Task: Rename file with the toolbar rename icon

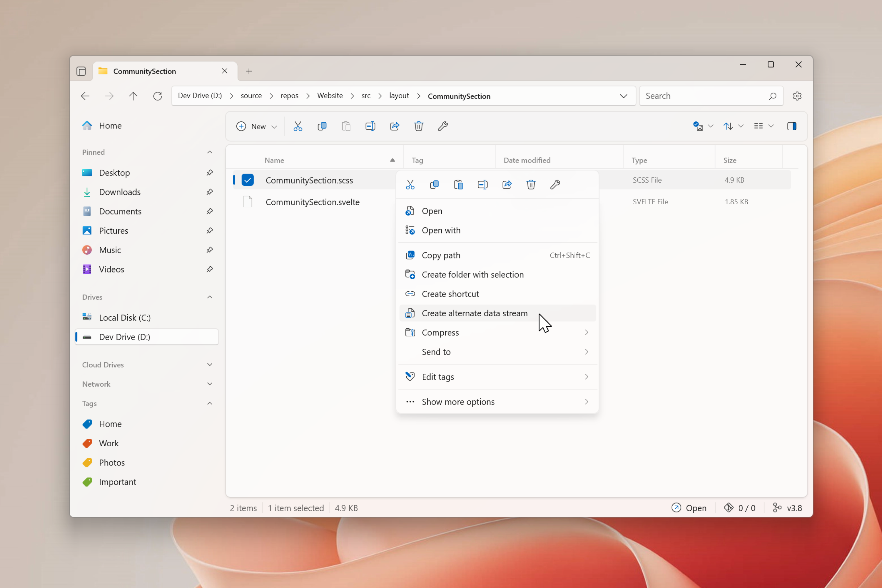Action: click(x=370, y=126)
